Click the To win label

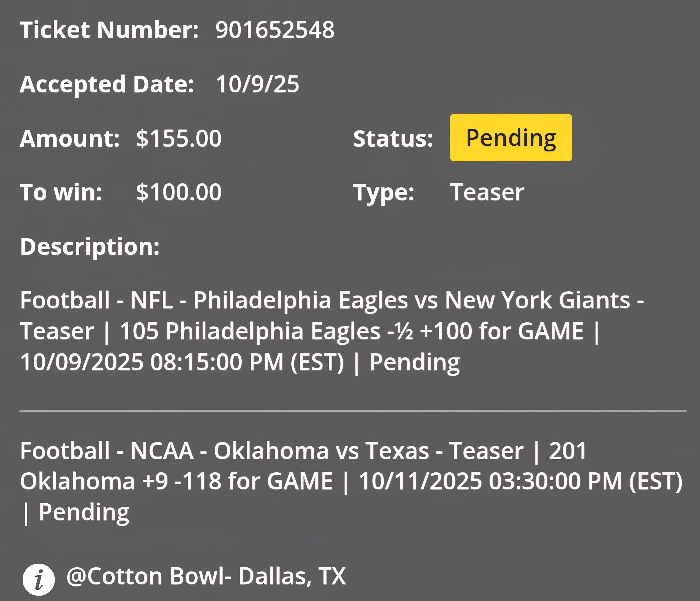61,192
